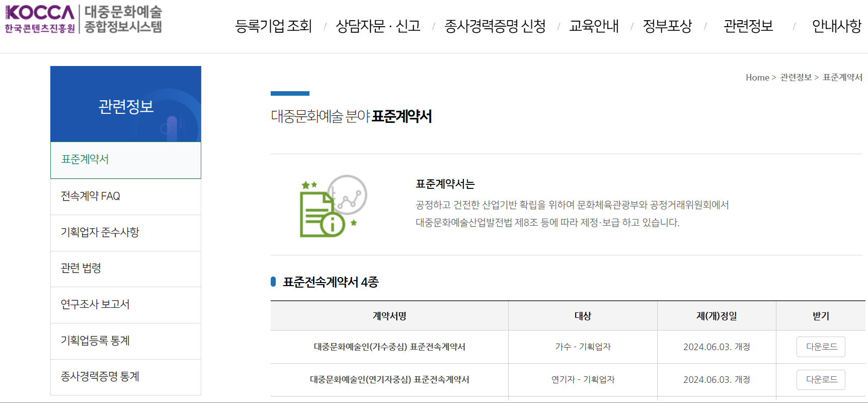The height and width of the screenshot is (403, 868).
Task: Click the 연기자 - 기획업자 cell
Action: [x=583, y=379]
